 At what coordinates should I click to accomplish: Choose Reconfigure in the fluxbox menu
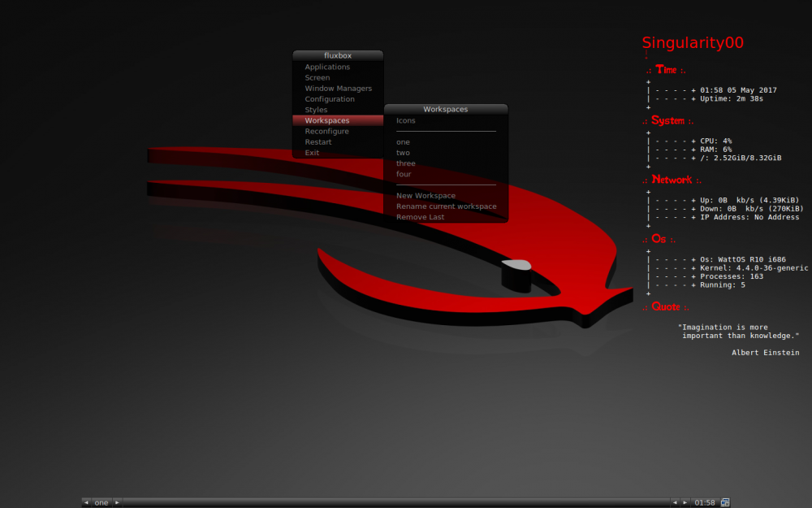pyautogui.click(x=338, y=131)
